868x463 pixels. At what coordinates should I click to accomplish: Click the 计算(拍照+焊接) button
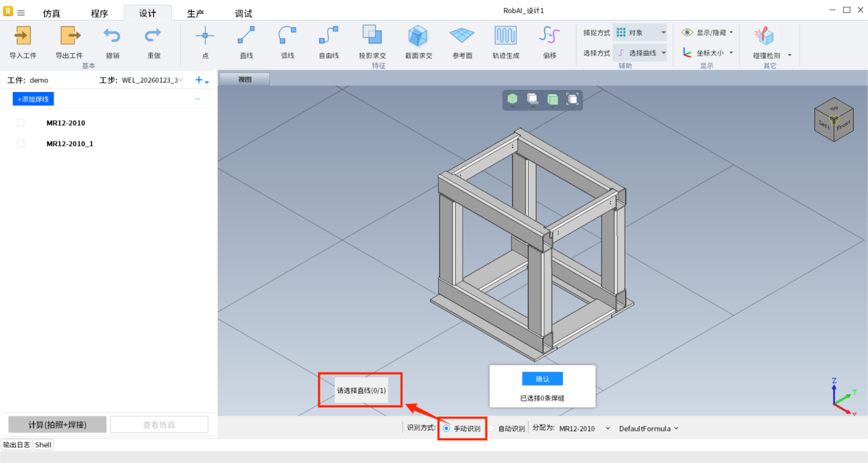pyautogui.click(x=57, y=425)
